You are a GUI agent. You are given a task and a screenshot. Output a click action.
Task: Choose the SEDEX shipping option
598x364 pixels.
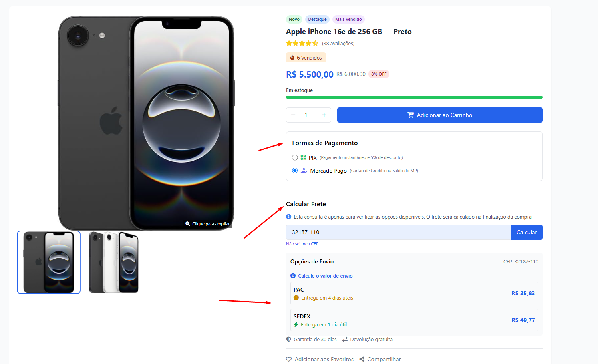414,320
